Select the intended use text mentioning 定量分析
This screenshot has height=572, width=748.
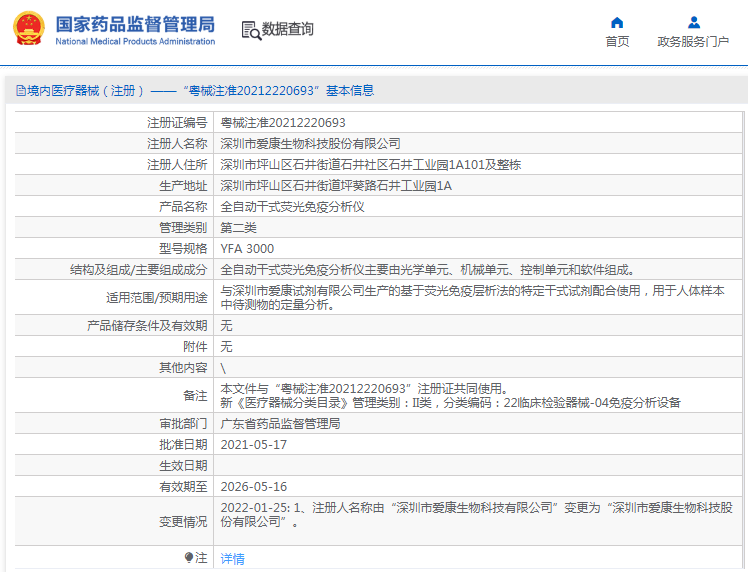click(x=472, y=297)
